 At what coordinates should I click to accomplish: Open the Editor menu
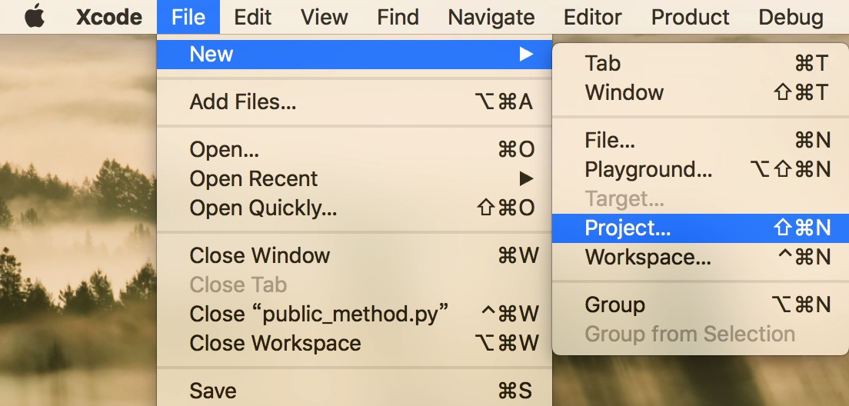coord(593,17)
